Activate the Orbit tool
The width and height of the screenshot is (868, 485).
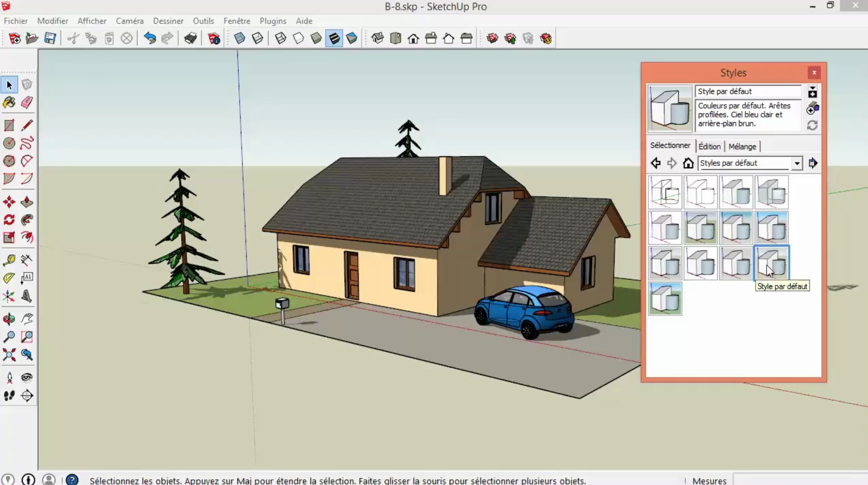tap(9, 319)
